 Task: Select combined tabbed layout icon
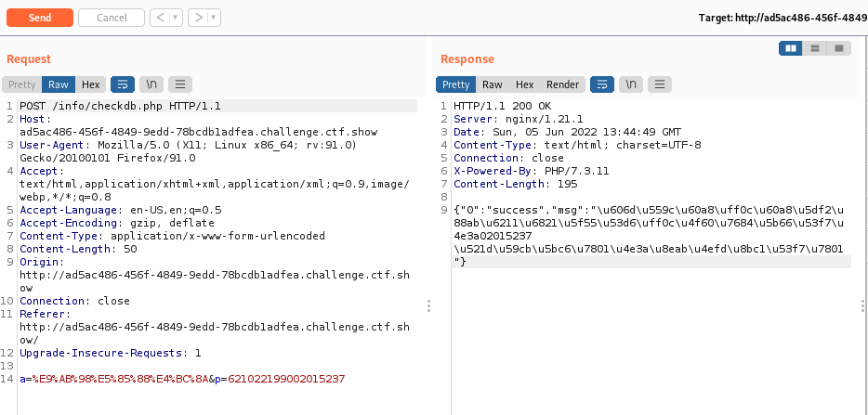point(839,48)
